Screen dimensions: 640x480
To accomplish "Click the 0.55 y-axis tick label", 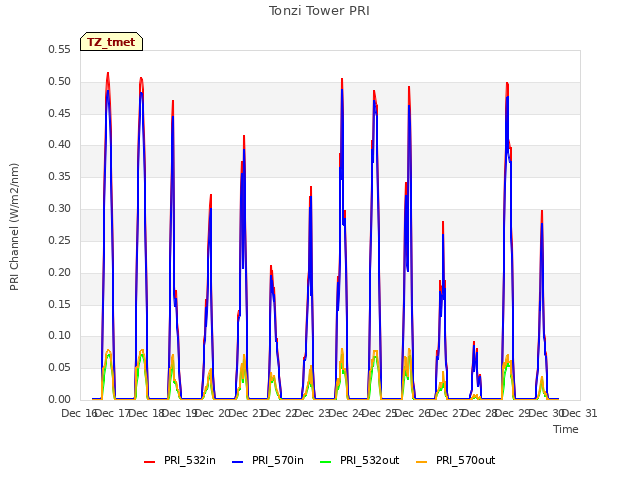I will [59, 49].
